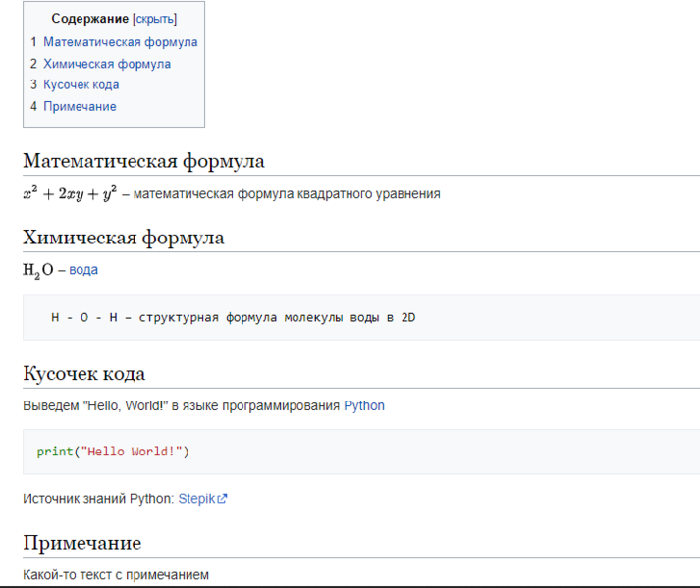Click the "Содержание" title of contents box
Viewport: 700px width, 588px height.
pyautogui.click(x=89, y=19)
